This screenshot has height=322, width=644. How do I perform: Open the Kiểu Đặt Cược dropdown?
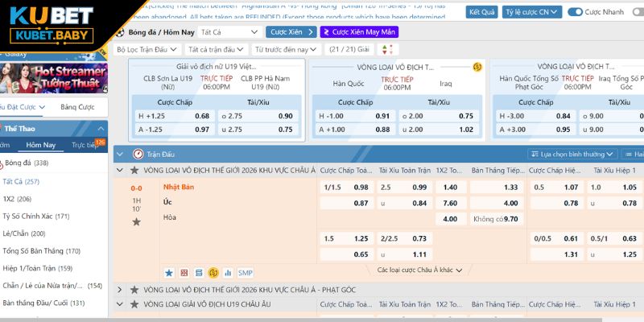point(23,107)
